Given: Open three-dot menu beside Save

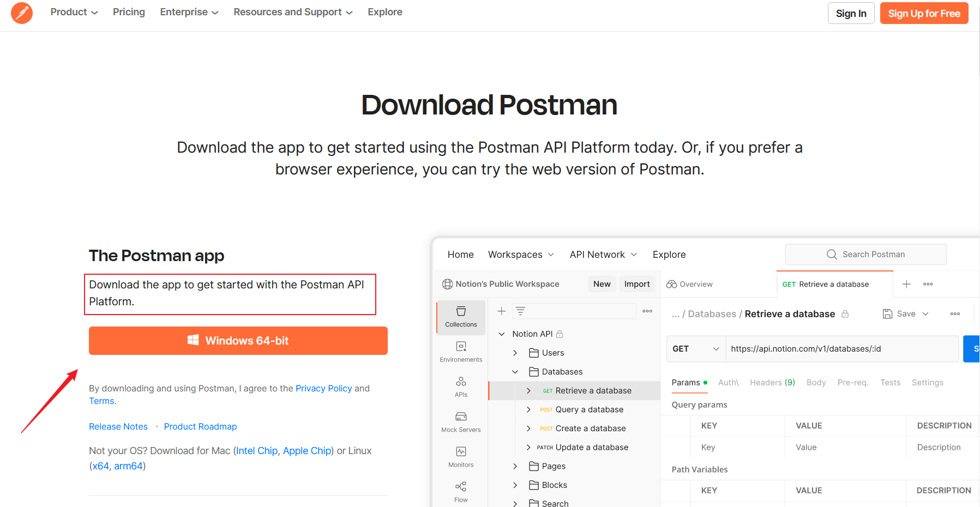Looking at the screenshot, I should pos(955,314).
